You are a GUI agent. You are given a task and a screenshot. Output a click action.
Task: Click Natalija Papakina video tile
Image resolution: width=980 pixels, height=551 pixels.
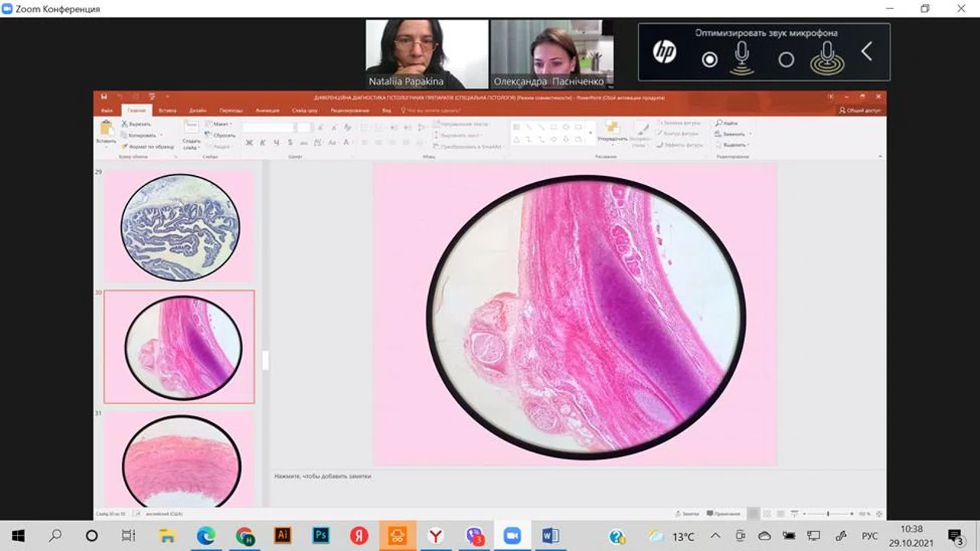coord(426,54)
